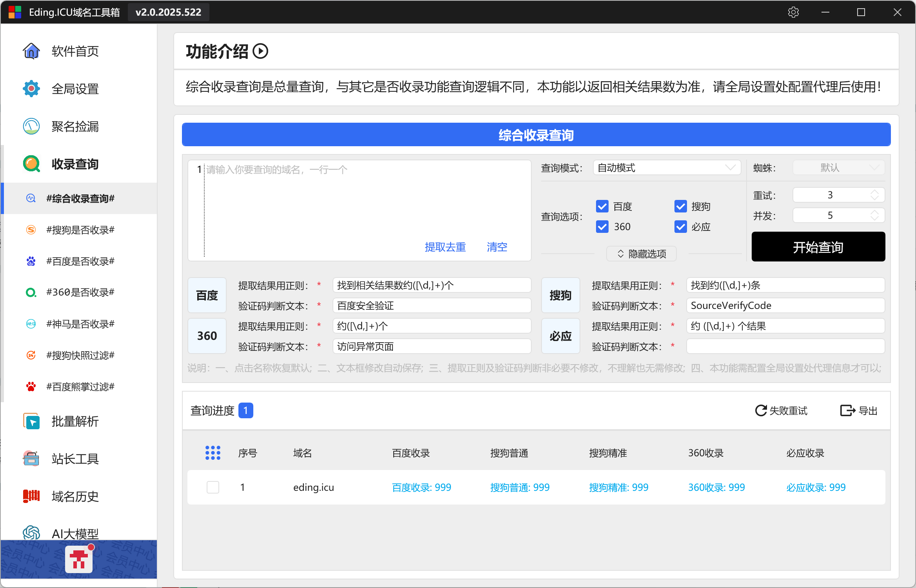Uncheck the 360 query option

tap(602, 227)
